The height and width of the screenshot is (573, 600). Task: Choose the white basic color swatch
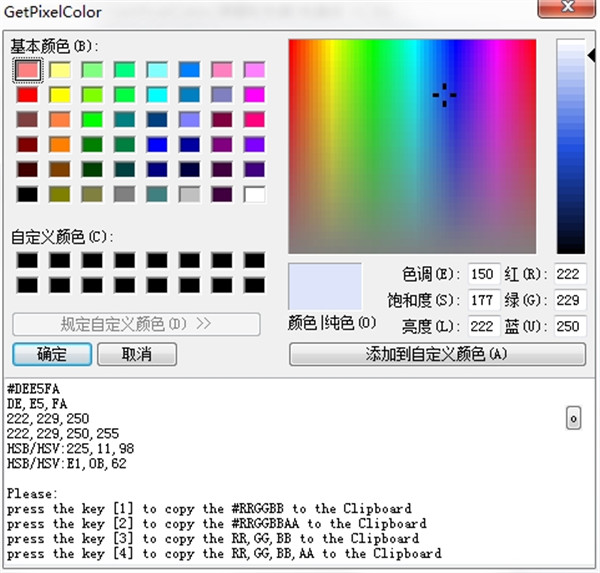[254, 194]
